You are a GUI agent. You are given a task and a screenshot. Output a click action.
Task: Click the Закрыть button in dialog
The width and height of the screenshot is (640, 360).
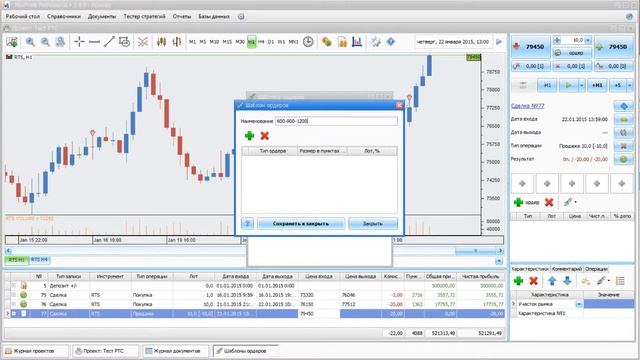[373, 223]
